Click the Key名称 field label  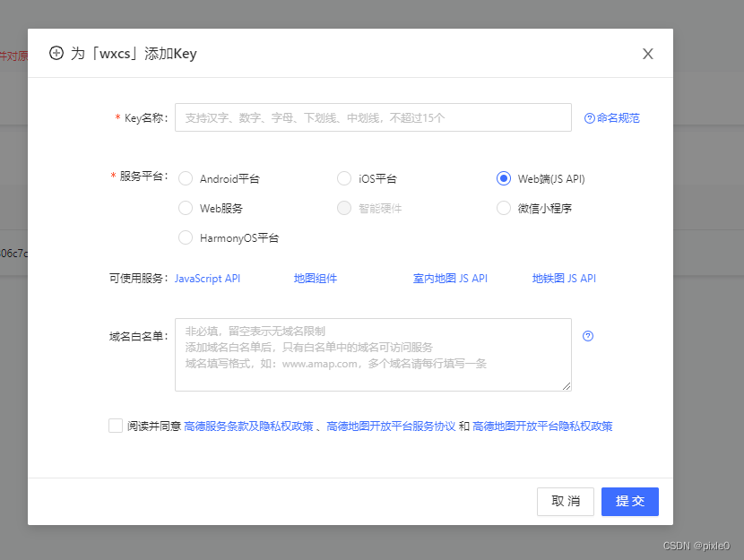[x=146, y=118]
